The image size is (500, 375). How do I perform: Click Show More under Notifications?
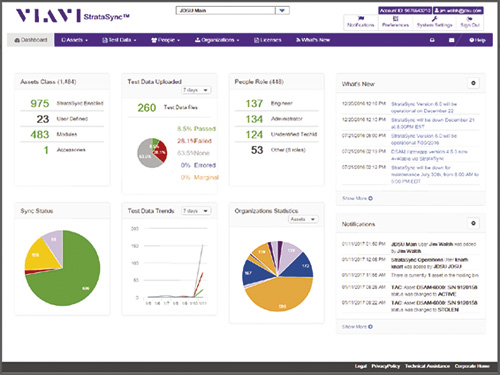point(357,327)
